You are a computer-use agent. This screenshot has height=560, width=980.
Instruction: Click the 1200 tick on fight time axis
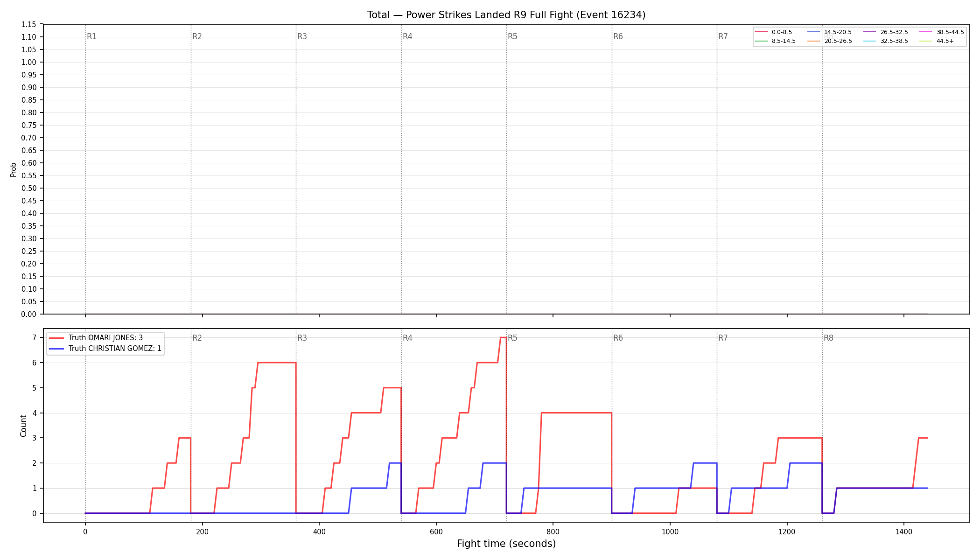pyautogui.click(x=787, y=531)
